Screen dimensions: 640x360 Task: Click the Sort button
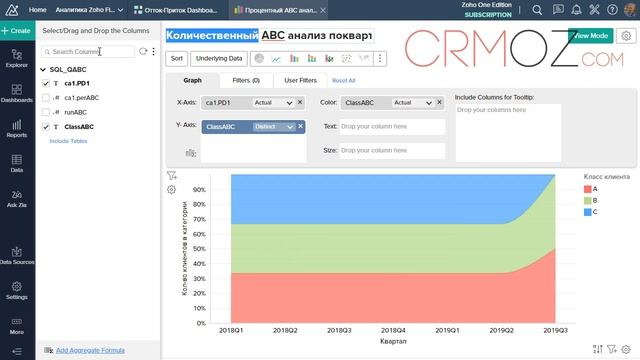[x=177, y=58]
